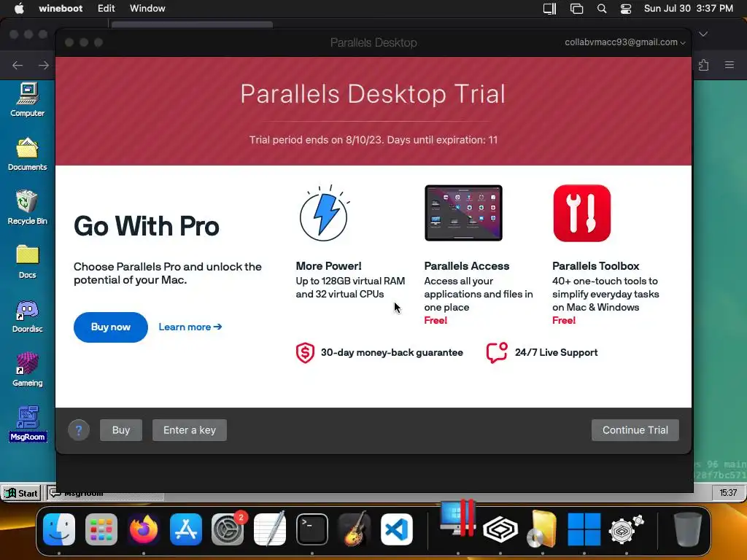Click the Parallels Toolbox red icon
747x560 pixels.
point(581,213)
